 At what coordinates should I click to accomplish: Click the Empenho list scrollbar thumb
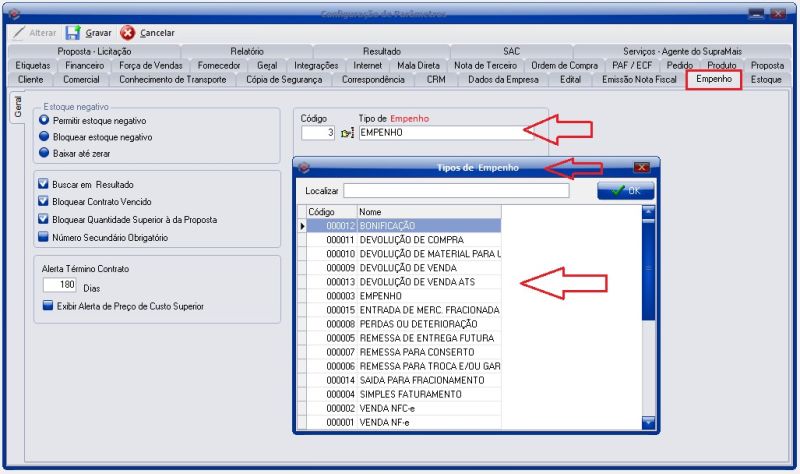pyautogui.click(x=648, y=269)
